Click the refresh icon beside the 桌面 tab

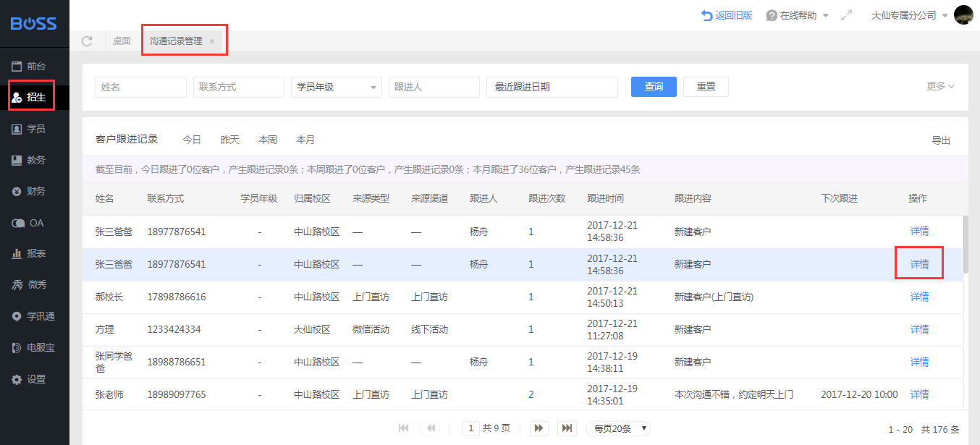coord(87,41)
